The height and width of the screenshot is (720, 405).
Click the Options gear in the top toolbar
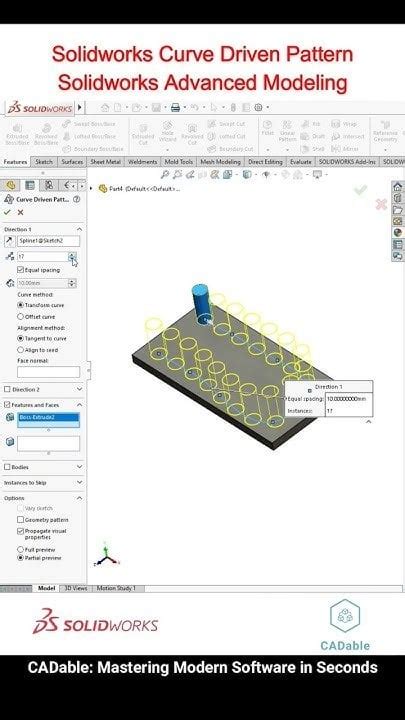258,107
